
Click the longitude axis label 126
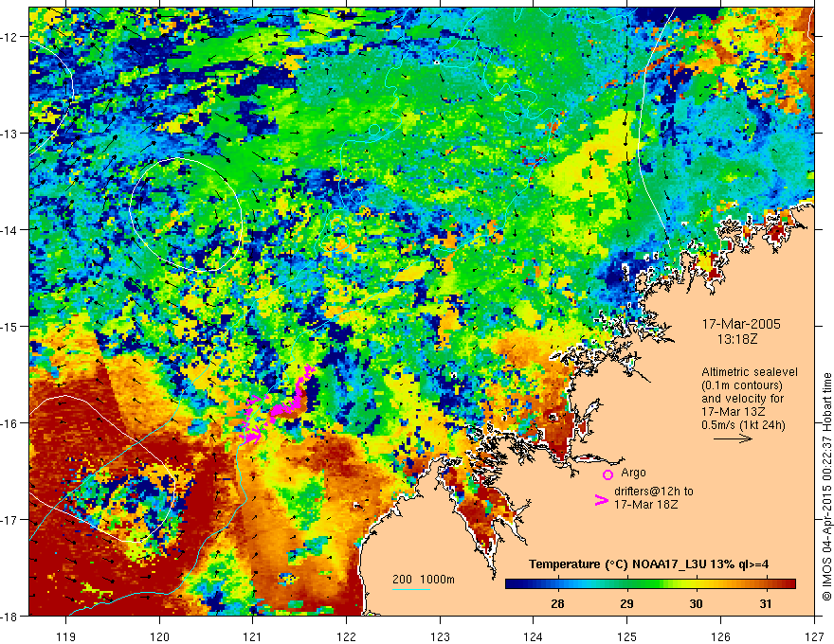pyautogui.click(x=720, y=636)
